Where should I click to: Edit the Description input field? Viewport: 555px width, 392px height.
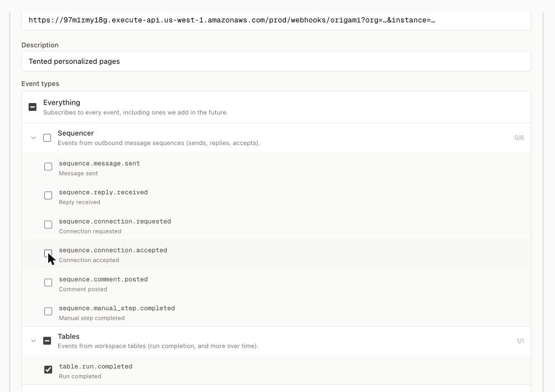[276, 61]
